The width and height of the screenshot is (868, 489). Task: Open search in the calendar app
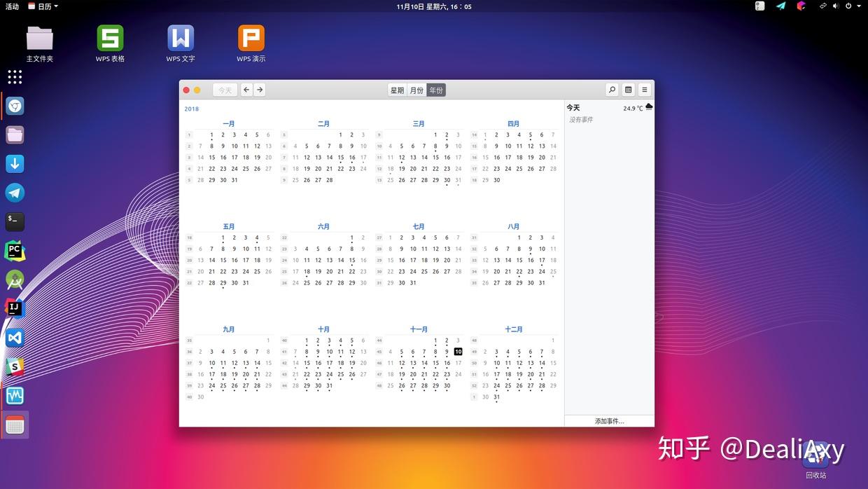[x=612, y=90]
